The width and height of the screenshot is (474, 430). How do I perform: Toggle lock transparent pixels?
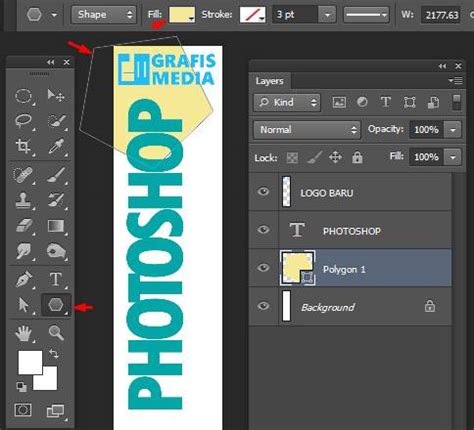tap(292, 158)
